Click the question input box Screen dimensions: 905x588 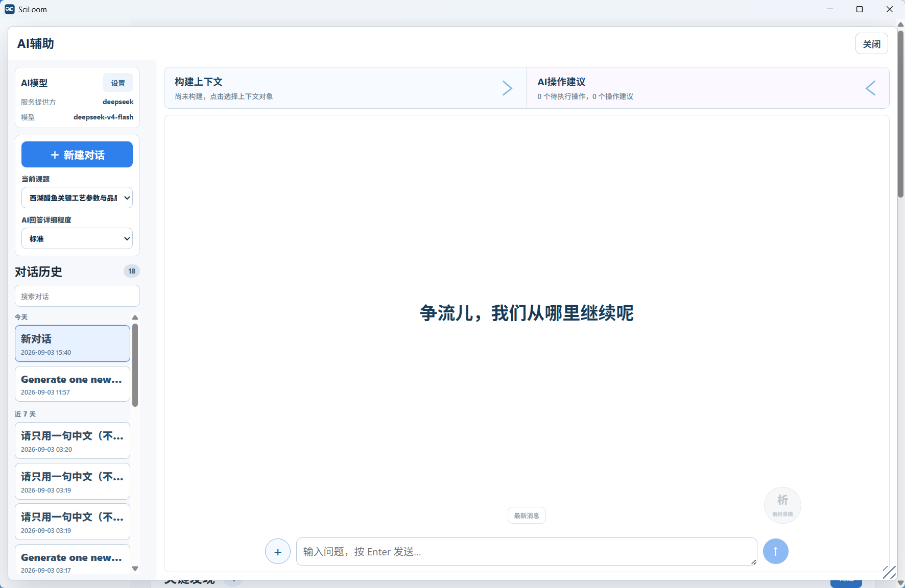[x=527, y=552]
